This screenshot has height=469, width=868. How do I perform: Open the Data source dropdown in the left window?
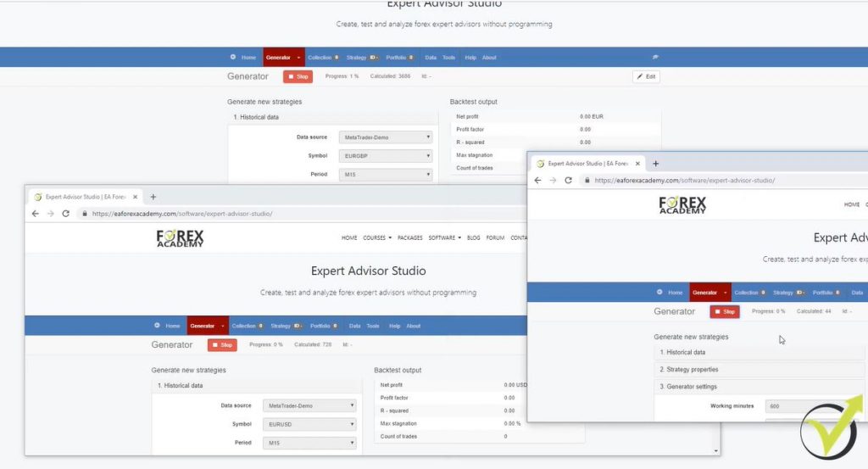coord(309,406)
